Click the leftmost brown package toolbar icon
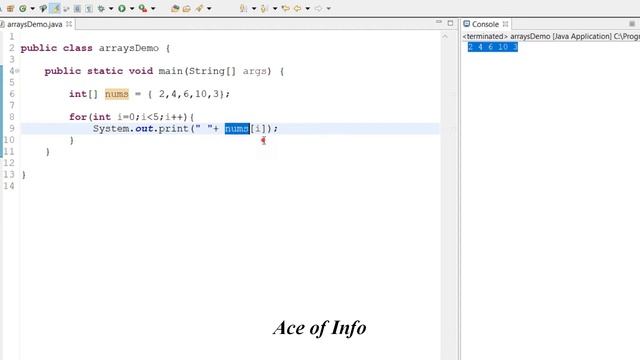 coord(10,8)
